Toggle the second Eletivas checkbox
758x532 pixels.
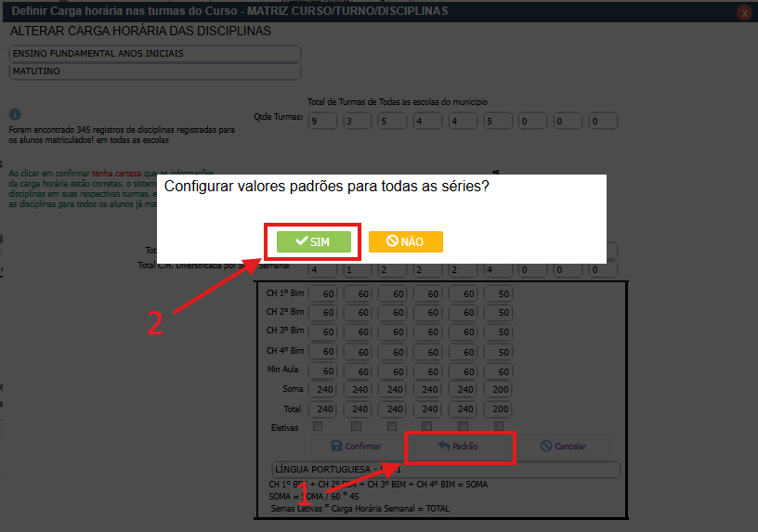[x=355, y=427]
